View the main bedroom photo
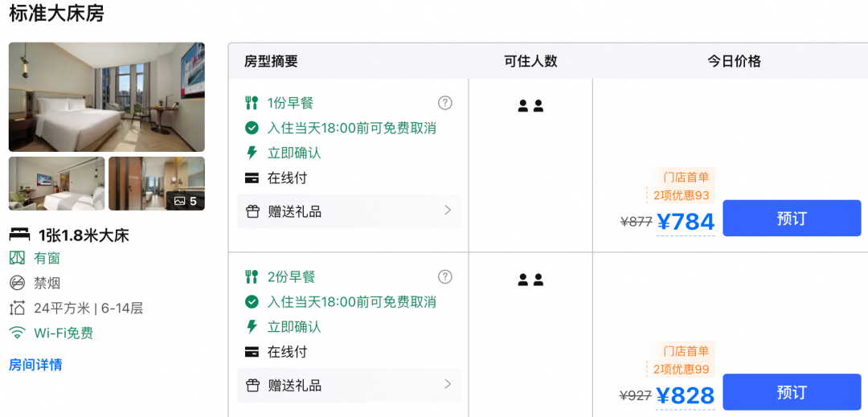Image resolution: width=868 pixels, height=417 pixels. pyautogui.click(x=107, y=96)
